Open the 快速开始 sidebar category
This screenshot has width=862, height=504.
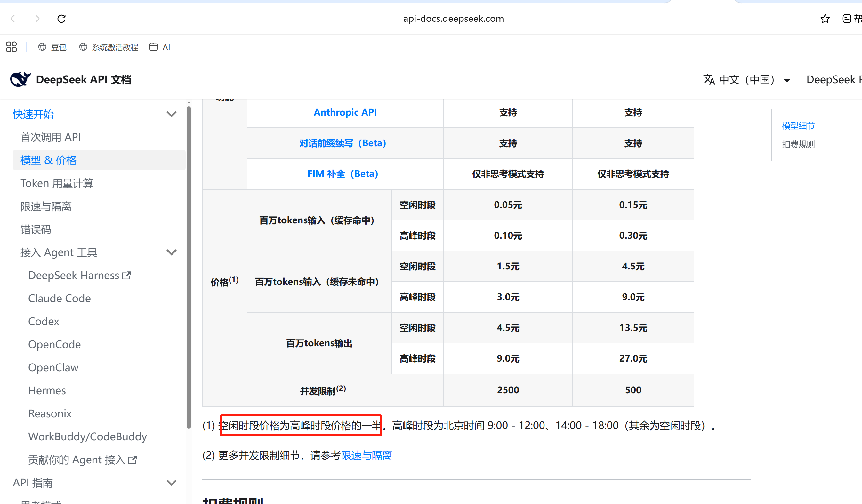(33, 114)
